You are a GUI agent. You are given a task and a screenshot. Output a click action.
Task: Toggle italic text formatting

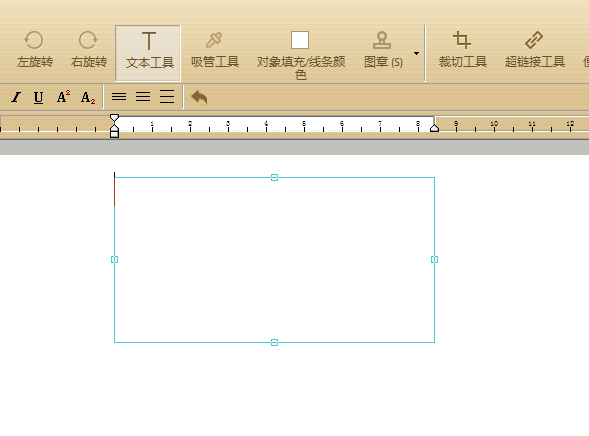tap(16, 97)
